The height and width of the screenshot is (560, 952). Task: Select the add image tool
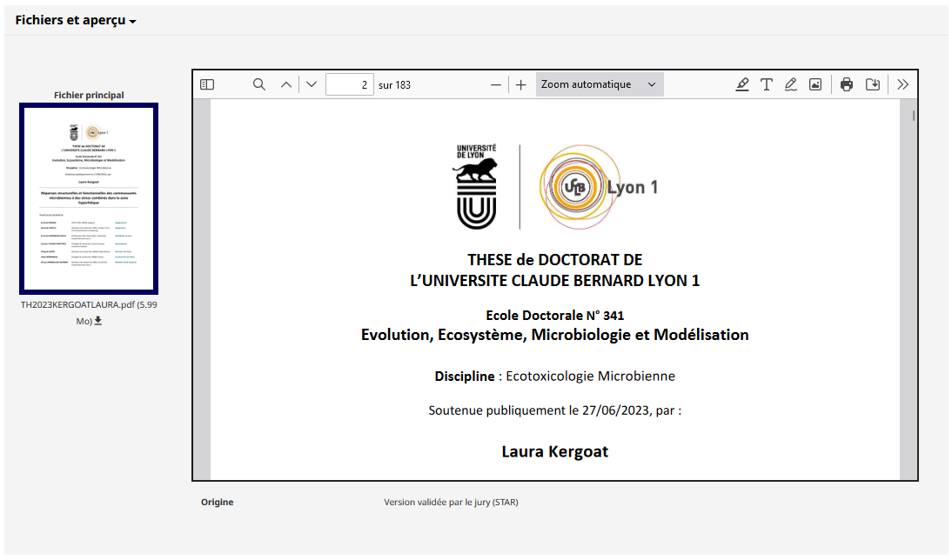815,84
